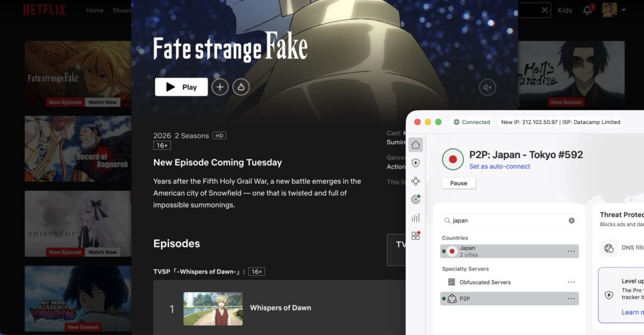Click the Connected status badge
Screen dimensions: 644x335
point(472,122)
